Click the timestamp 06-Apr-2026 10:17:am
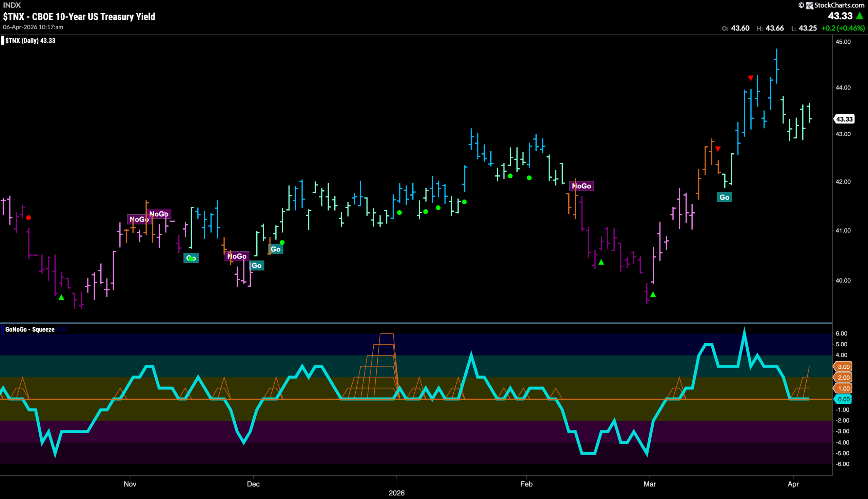This screenshot has width=868, height=499. [x=33, y=27]
